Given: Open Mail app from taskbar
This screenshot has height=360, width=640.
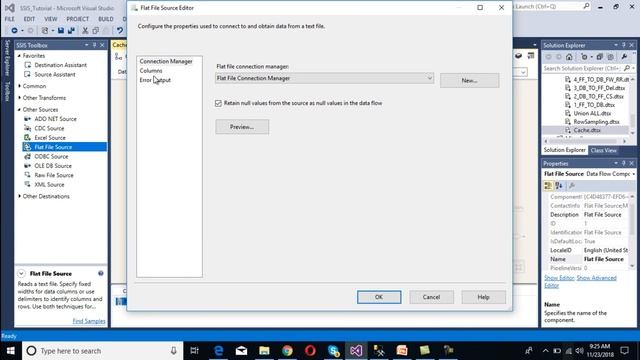Looking at the screenshot, I should (x=242, y=351).
